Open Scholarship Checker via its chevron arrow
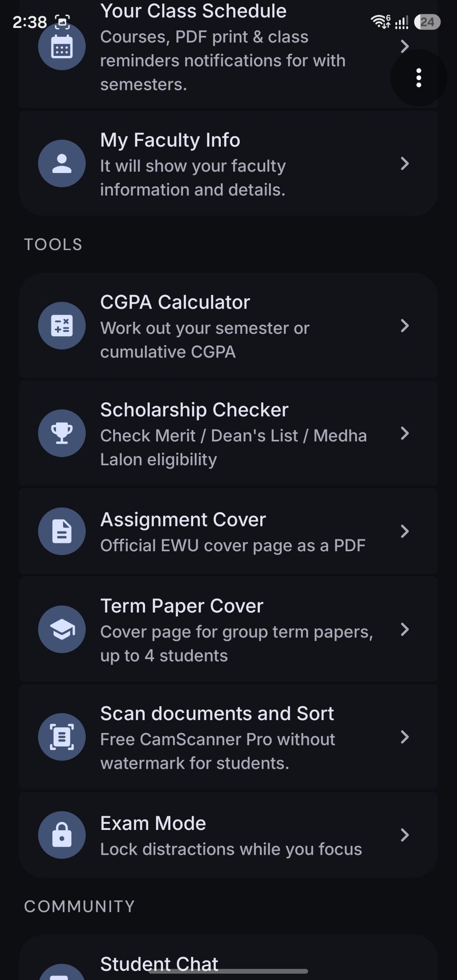Image resolution: width=457 pixels, height=980 pixels. (x=405, y=433)
